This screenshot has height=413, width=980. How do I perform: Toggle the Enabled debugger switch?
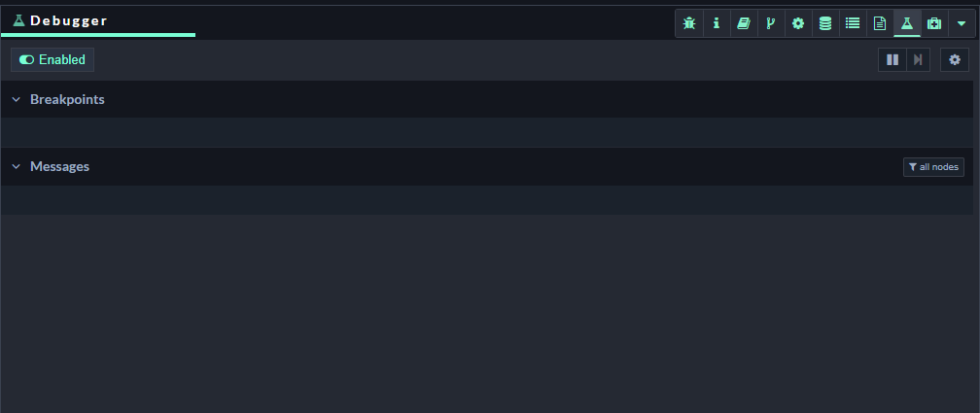52,60
